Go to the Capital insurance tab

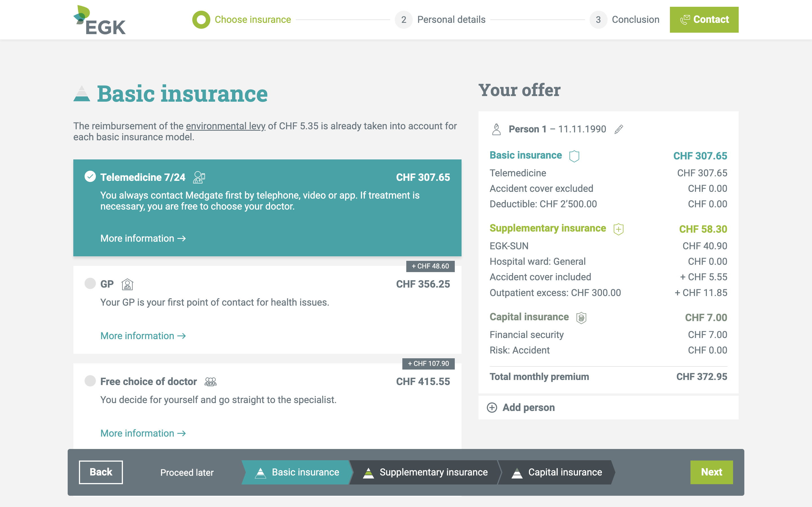click(557, 472)
